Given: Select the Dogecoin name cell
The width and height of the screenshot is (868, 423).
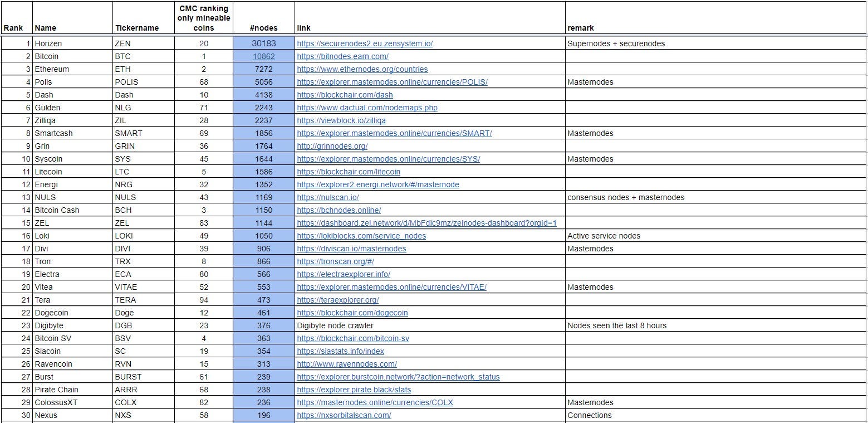Looking at the screenshot, I should 73,313.
